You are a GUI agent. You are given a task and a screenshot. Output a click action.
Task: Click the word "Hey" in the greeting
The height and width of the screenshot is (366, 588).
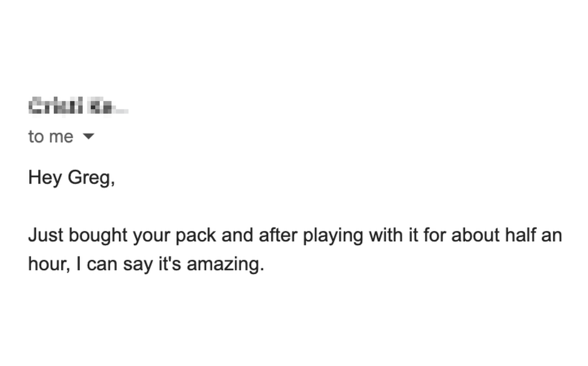[45, 178]
